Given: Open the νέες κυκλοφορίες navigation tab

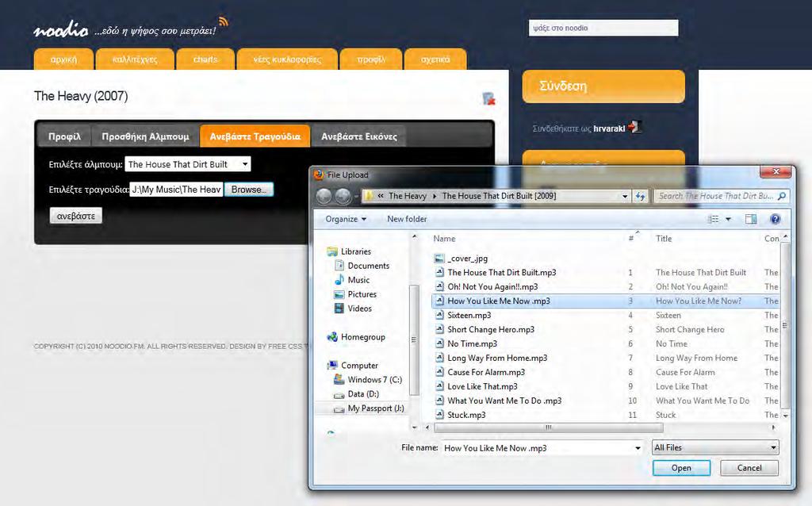Looking at the screenshot, I should [x=287, y=59].
